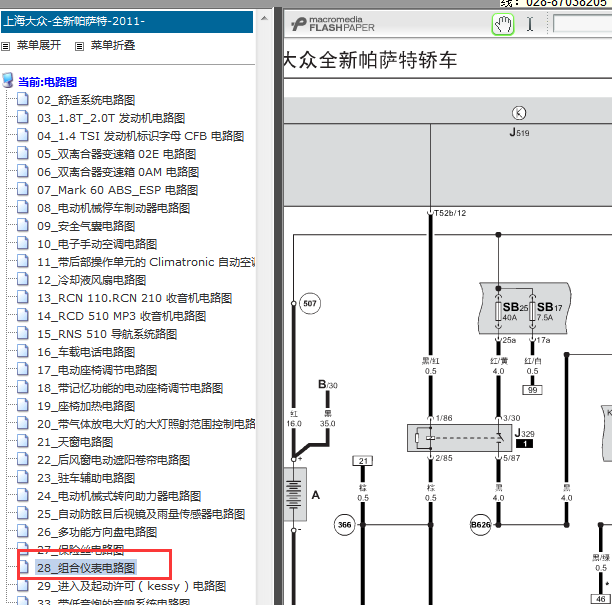
Task: Open 25_自动防眩目后视镜及雨量传感器电路图
Action: [x=141, y=514]
